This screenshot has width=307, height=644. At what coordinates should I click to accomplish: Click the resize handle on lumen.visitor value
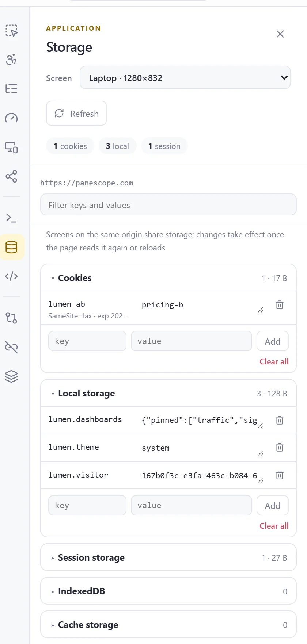[x=261, y=480]
